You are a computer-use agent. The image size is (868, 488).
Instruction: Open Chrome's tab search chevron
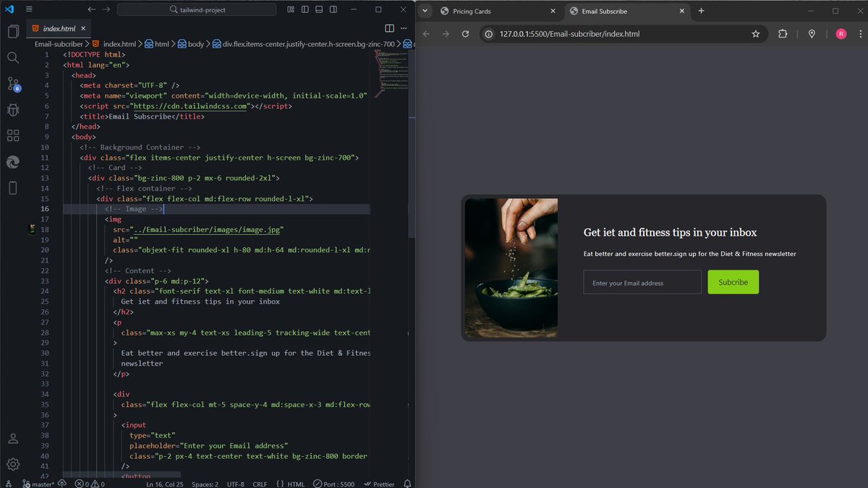point(425,11)
